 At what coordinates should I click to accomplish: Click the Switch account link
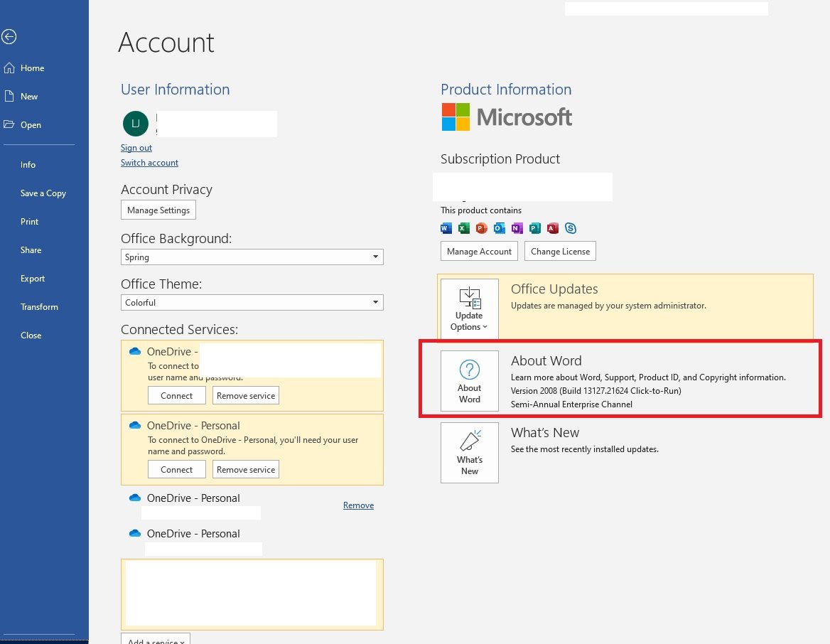point(149,163)
